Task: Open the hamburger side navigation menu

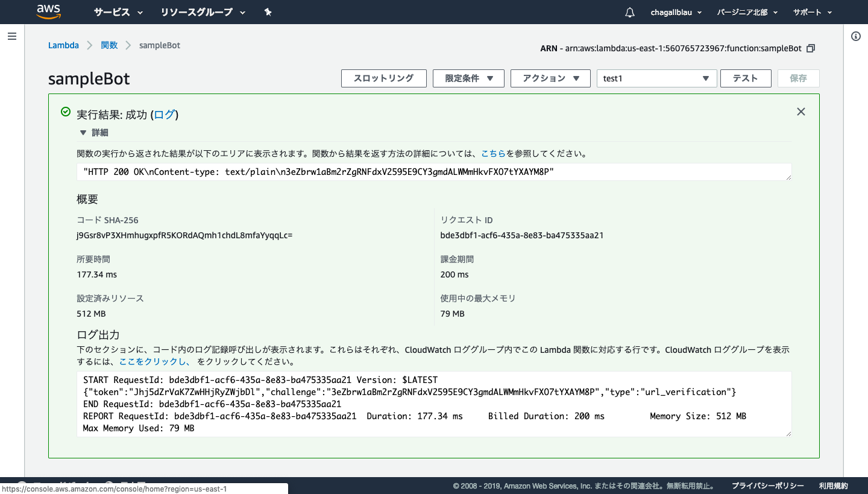Action: point(11,36)
